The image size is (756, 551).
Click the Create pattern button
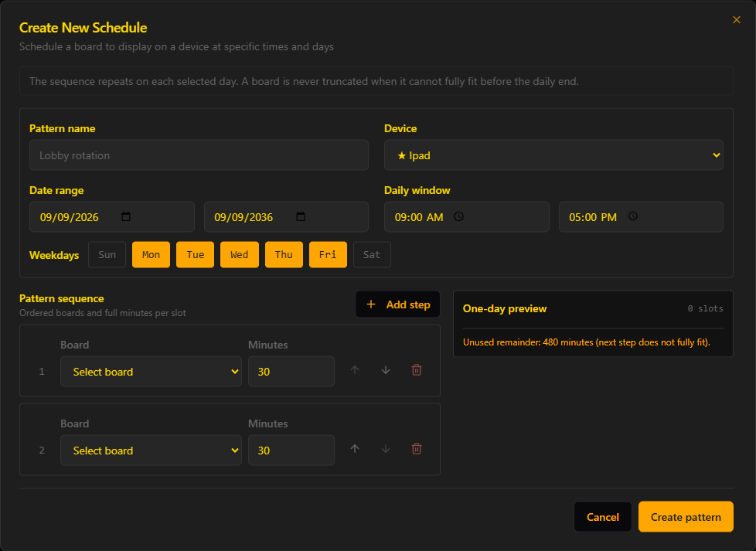pos(686,517)
